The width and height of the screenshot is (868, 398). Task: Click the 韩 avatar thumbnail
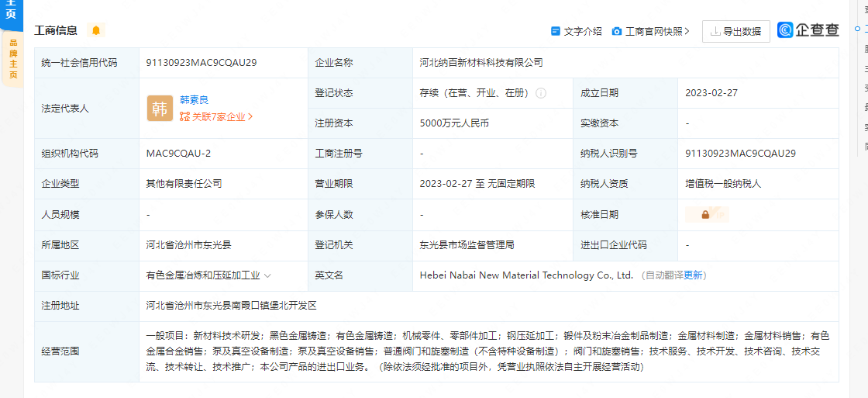point(160,109)
